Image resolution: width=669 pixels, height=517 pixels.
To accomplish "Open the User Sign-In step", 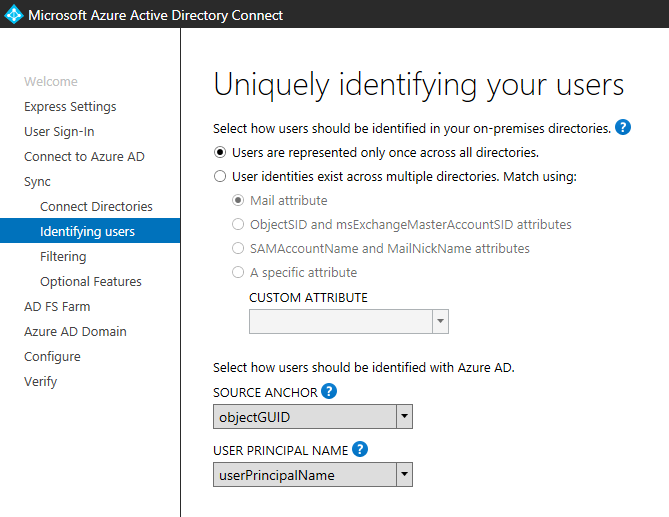I will (x=59, y=132).
